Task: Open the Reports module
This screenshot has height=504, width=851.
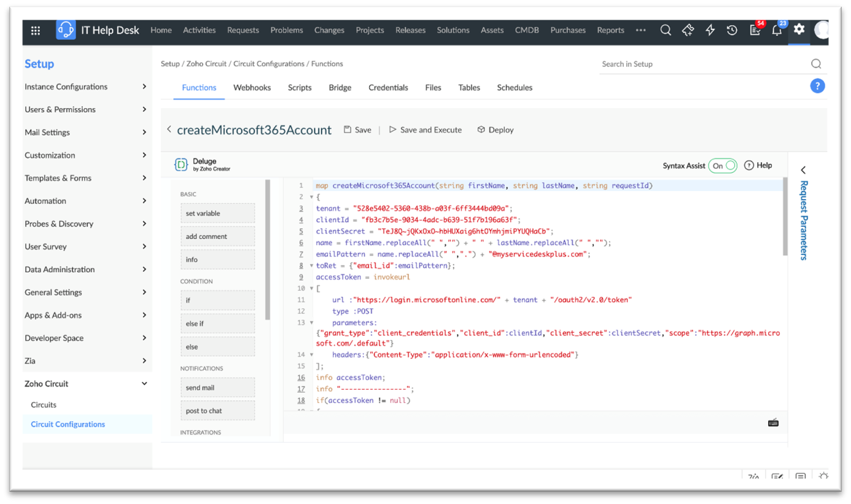Action: [x=610, y=30]
